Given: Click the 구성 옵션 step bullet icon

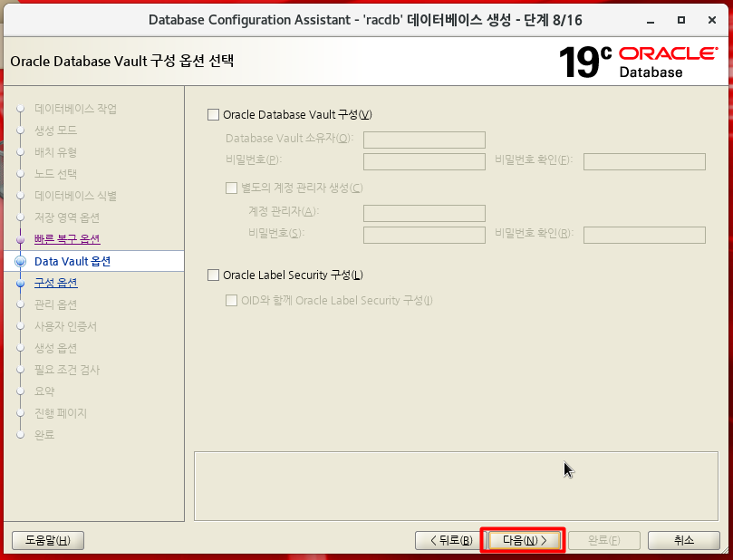Looking at the screenshot, I should (20, 284).
